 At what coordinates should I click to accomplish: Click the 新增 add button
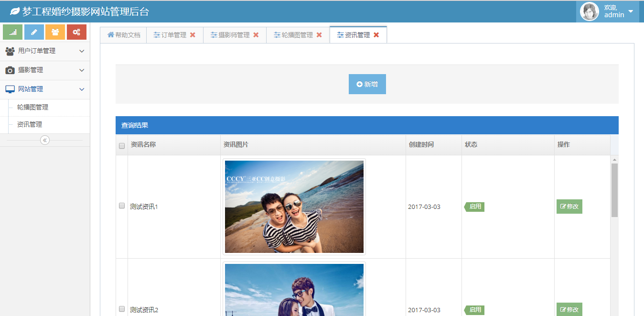[x=367, y=84]
